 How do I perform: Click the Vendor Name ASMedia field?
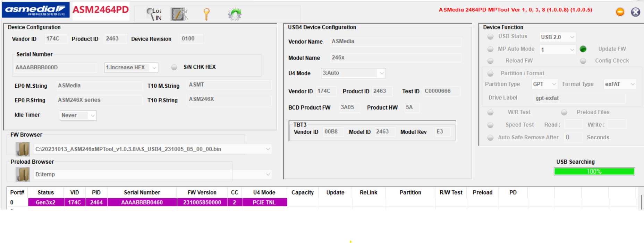click(x=396, y=42)
